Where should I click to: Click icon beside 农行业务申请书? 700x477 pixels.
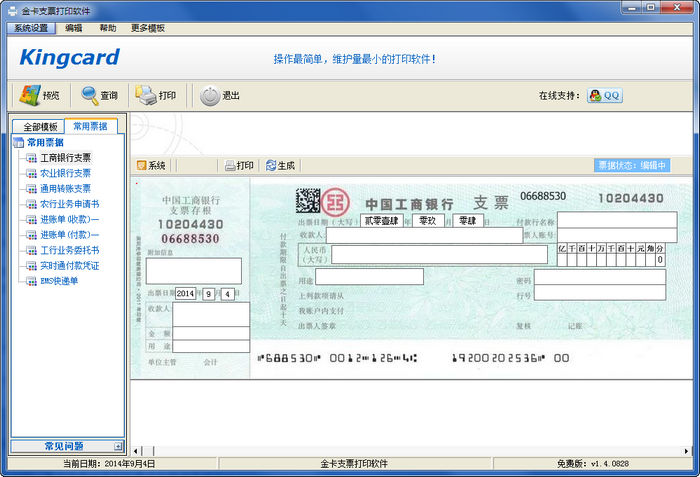[x=31, y=204]
